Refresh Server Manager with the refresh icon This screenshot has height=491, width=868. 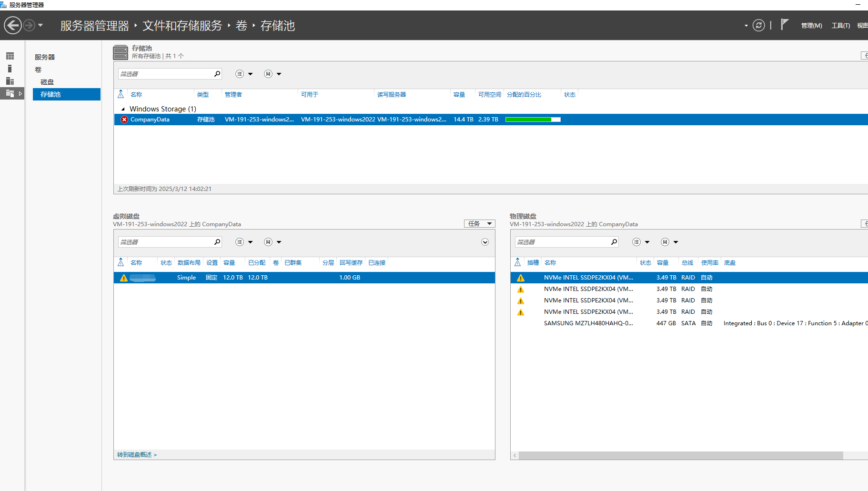[758, 25]
